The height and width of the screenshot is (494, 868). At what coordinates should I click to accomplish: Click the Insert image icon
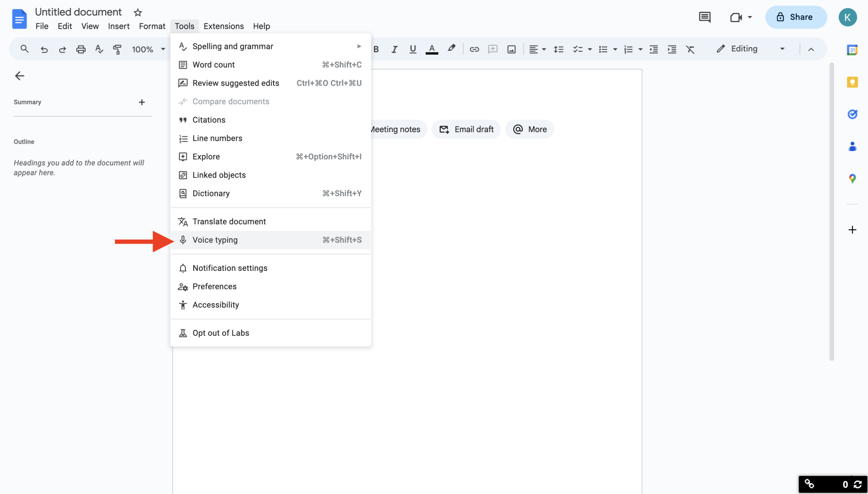(x=511, y=49)
